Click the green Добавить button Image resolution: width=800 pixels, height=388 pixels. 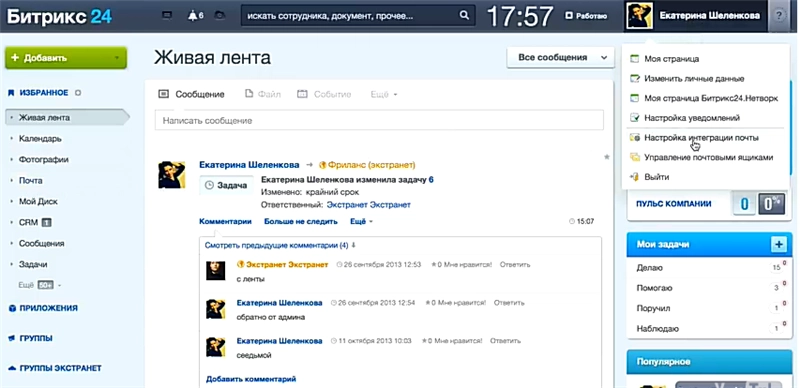[x=66, y=58]
